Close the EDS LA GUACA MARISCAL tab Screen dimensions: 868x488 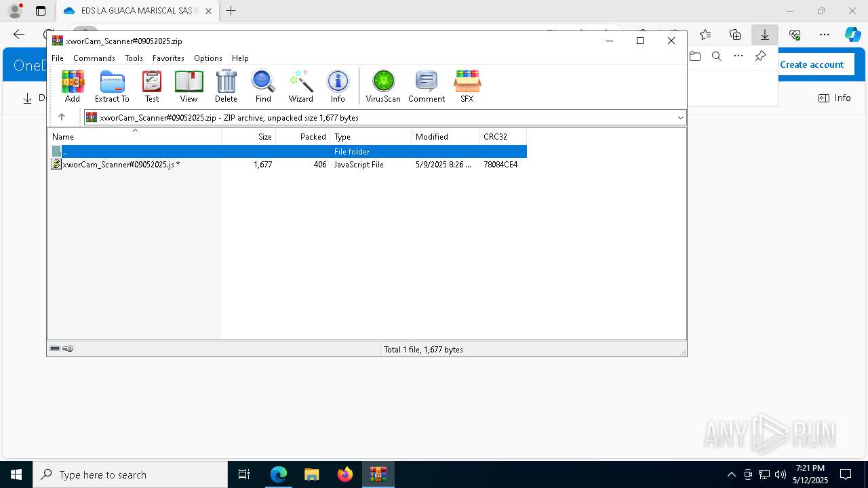208,11
